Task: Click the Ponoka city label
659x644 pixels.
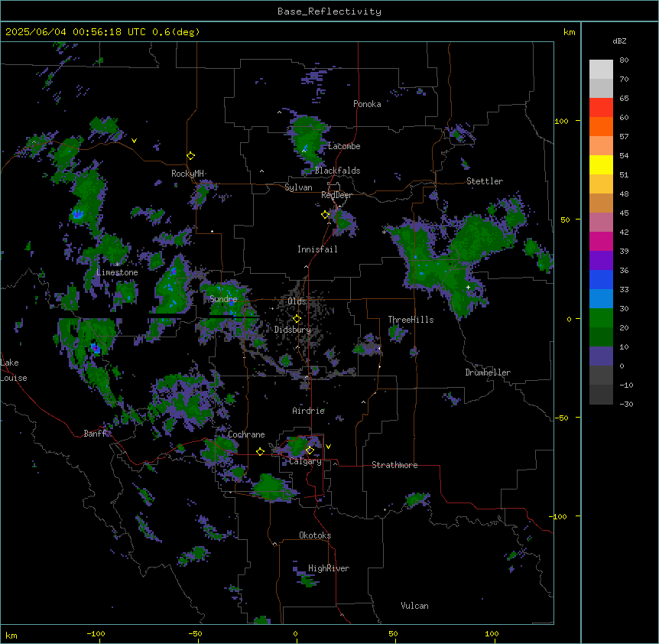Action: click(x=367, y=104)
